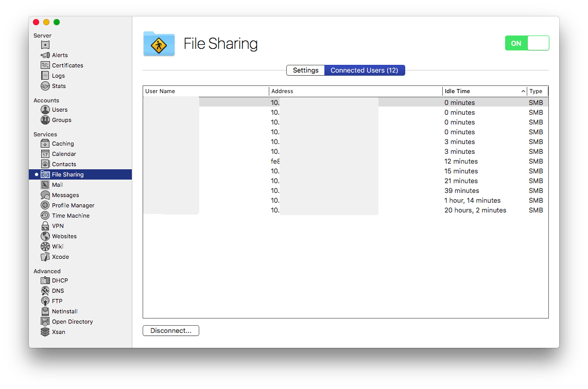588x389 pixels.
Task: Open the Alerts megaphone icon
Action: click(45, 55)
